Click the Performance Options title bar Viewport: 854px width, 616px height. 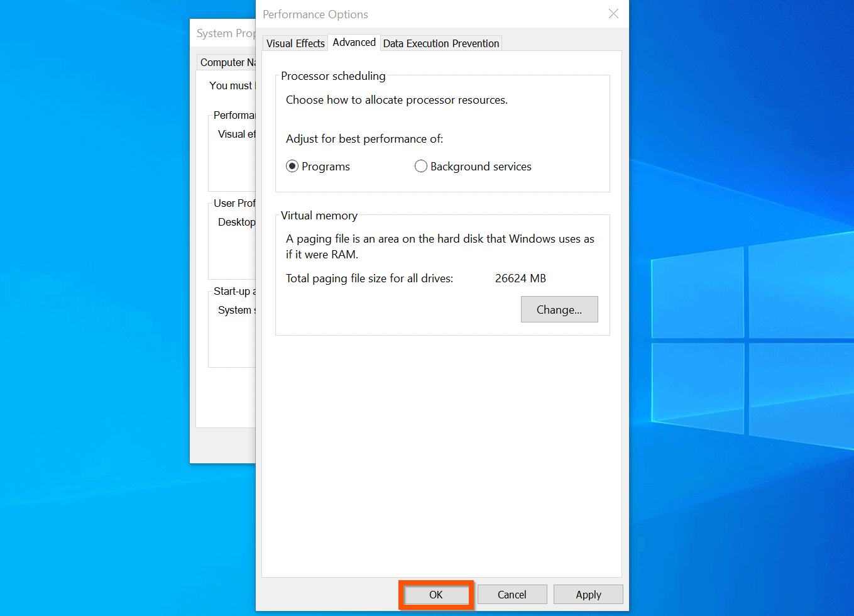coord(377,14)
